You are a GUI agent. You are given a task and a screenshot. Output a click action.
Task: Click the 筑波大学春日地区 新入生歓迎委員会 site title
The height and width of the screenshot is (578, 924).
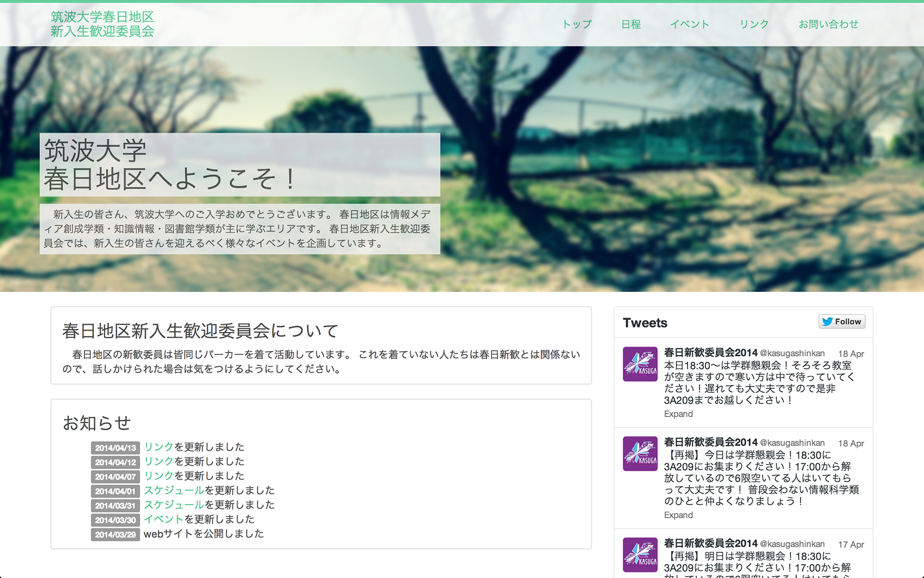pyautogui.click(x=103, y=24)
